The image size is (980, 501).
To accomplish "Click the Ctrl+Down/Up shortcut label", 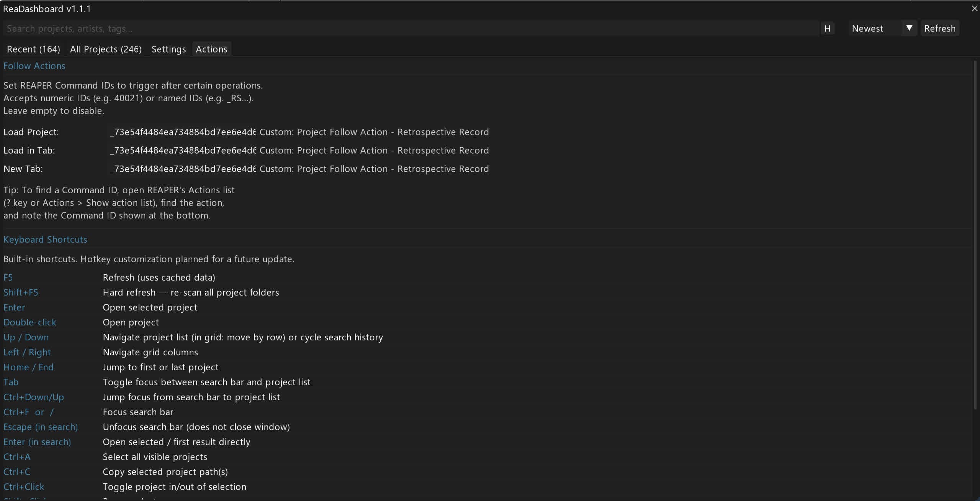I will [34, 397].
